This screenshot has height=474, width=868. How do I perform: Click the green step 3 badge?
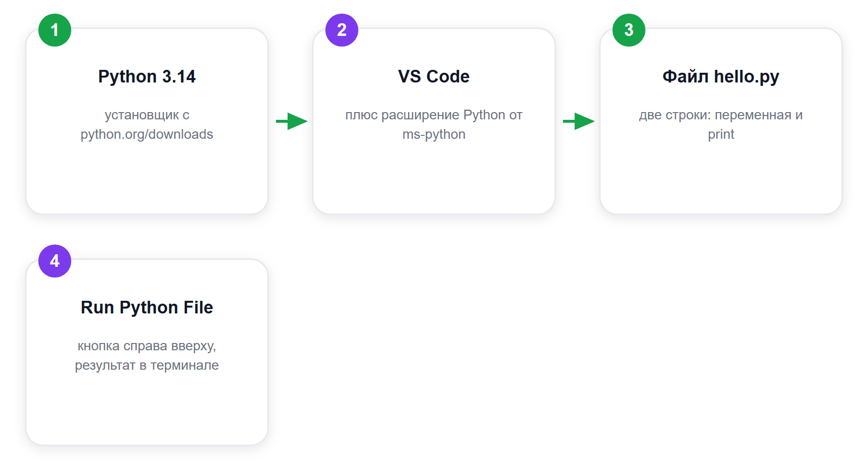click(629, 30)
